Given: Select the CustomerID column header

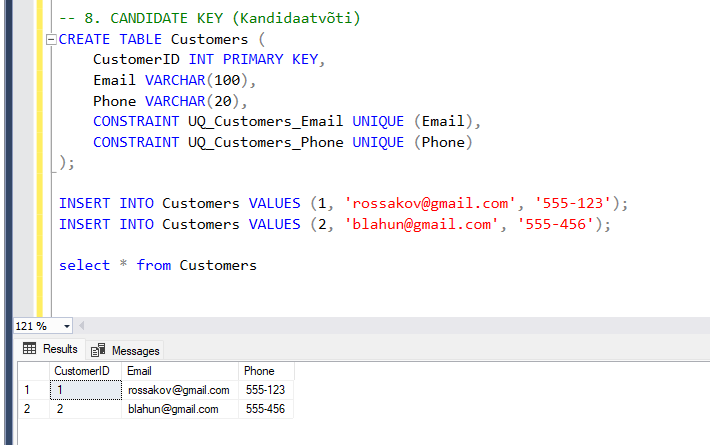Looking at the screenshot, I should (84, 371).
